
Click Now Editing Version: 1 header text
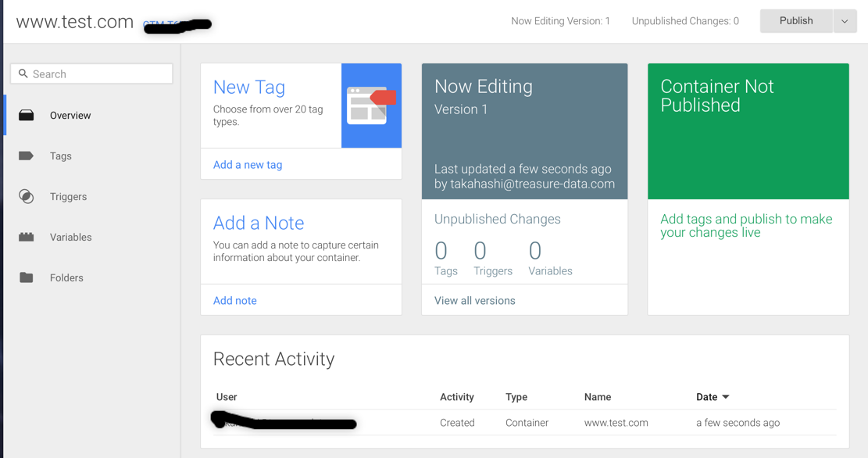(560, 21)
